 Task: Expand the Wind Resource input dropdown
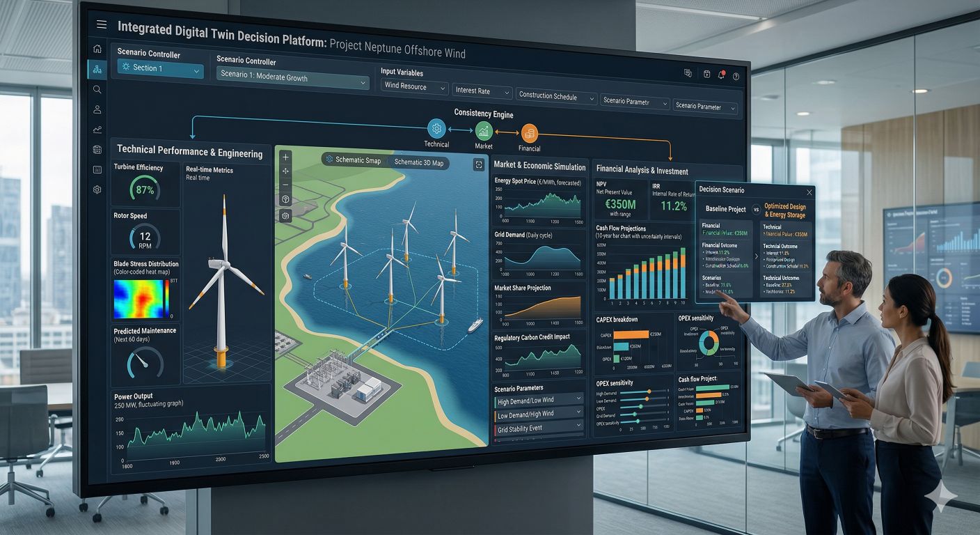(415, 87)
